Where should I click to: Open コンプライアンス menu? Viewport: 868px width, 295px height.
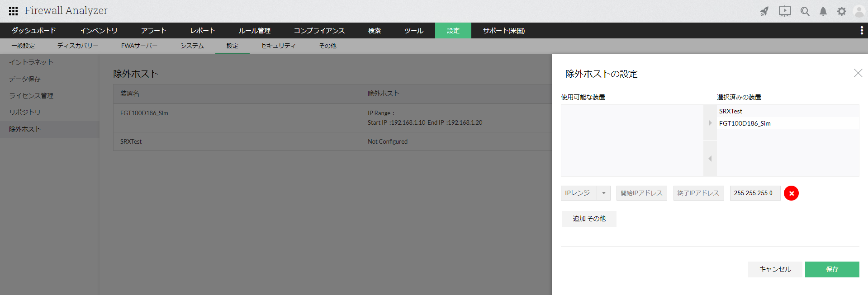[319, 30]
